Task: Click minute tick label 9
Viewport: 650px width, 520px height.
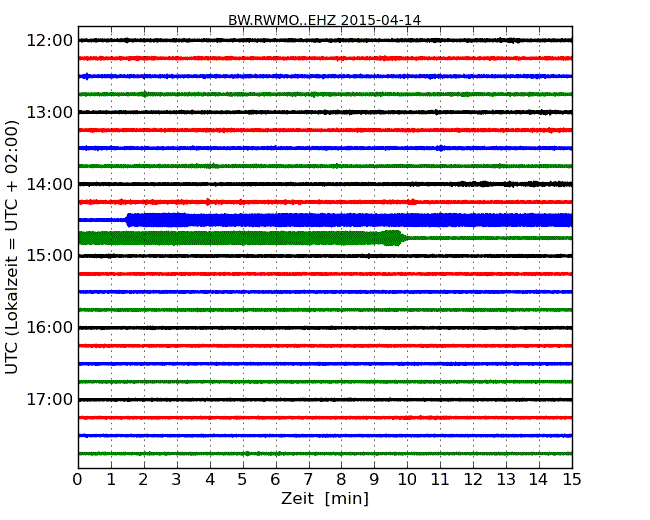Action: tap(374, 479)
